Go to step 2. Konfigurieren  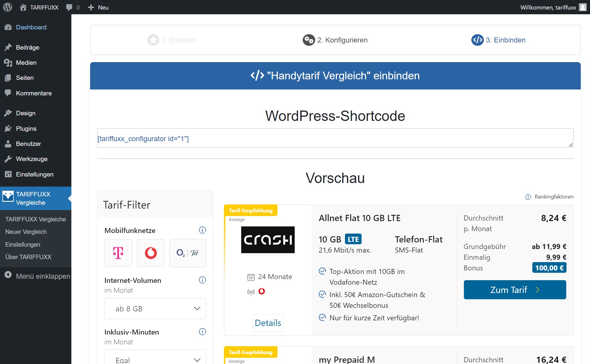[x=335, y=40]
